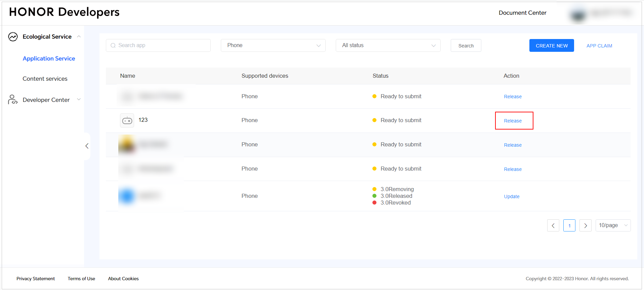
Task: Collapse the Ecological Service menu chevron
Action: (79, 36)
